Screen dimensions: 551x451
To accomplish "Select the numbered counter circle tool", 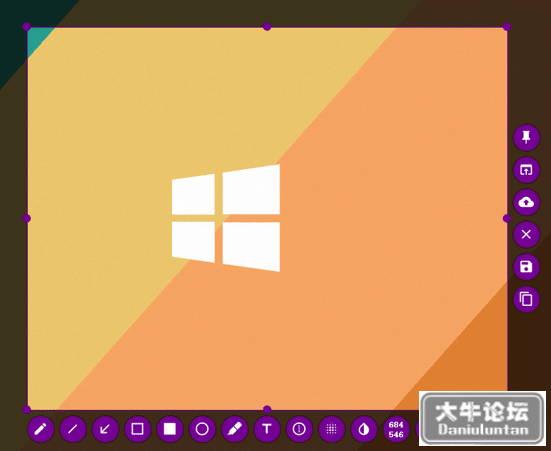I will (299, 429).
